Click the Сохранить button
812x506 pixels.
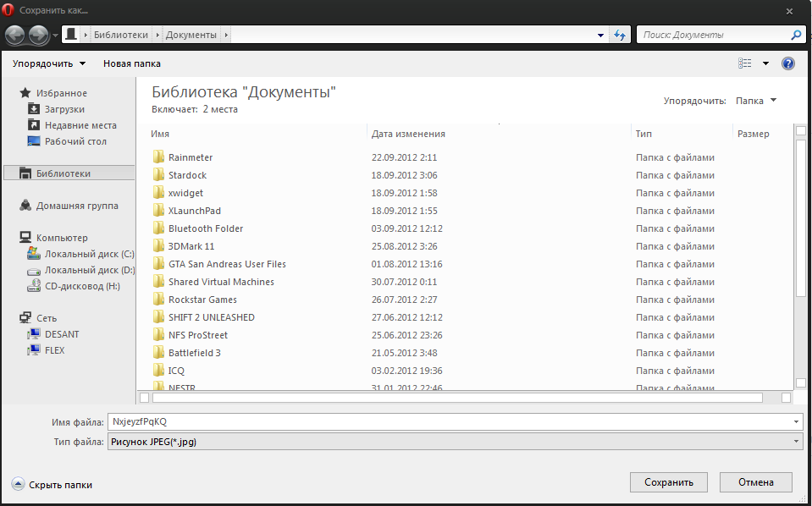pyautogui.click(x=669, y=482)
